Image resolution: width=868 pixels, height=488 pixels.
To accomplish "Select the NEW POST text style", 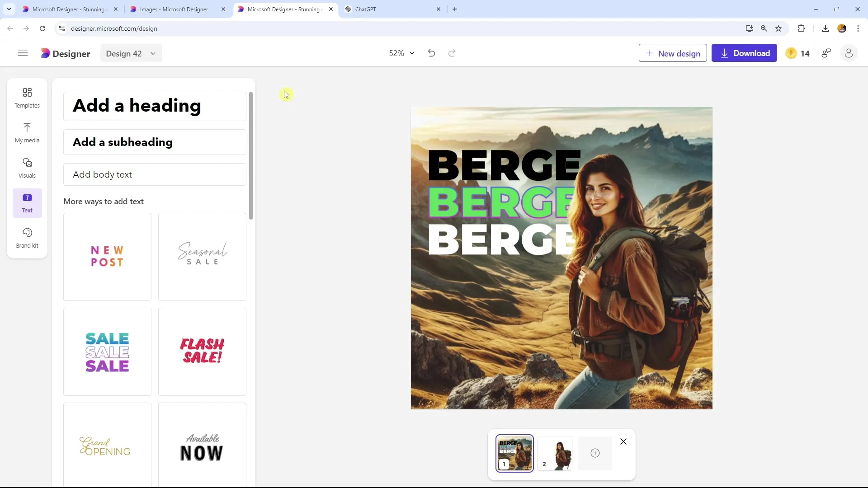I will [107, 257].
